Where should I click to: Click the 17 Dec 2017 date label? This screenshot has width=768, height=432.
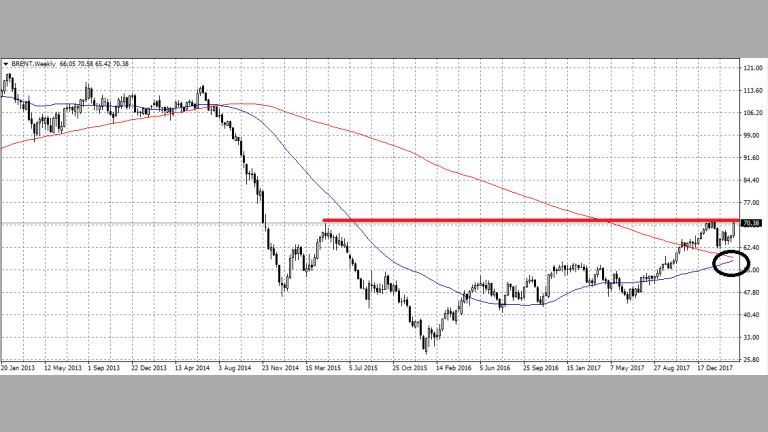714,367
